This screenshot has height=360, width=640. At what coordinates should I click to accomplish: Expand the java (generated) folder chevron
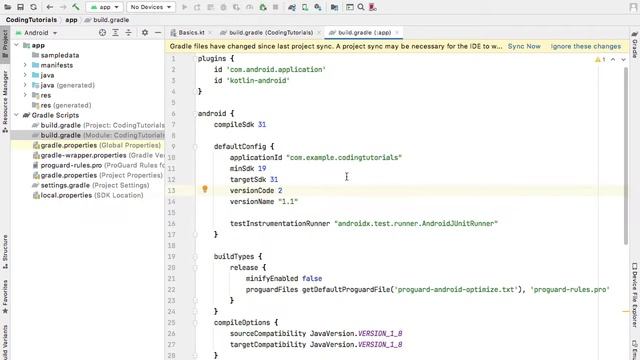coord(25,85)
